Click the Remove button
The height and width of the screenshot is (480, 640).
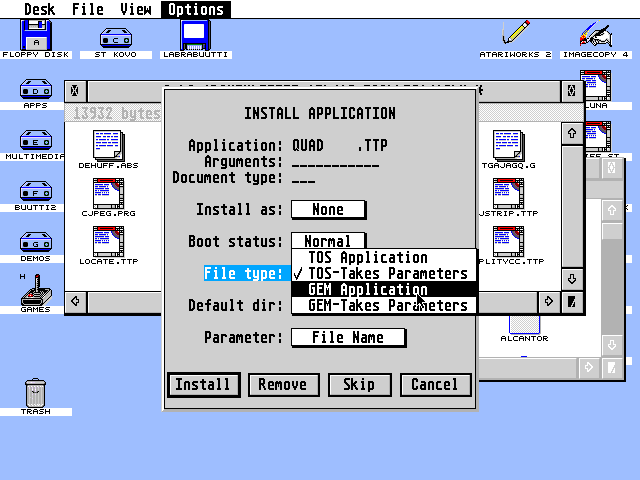click(283, 384)
